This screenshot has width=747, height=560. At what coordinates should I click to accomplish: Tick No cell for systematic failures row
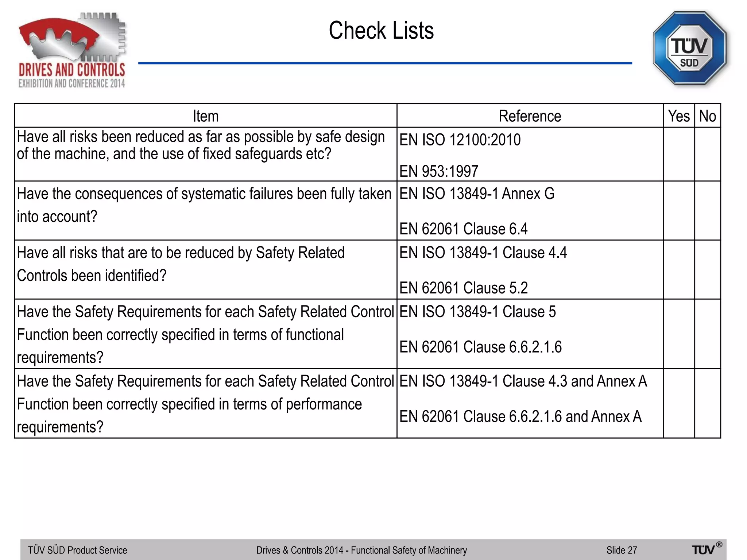[x=708, y=211]
